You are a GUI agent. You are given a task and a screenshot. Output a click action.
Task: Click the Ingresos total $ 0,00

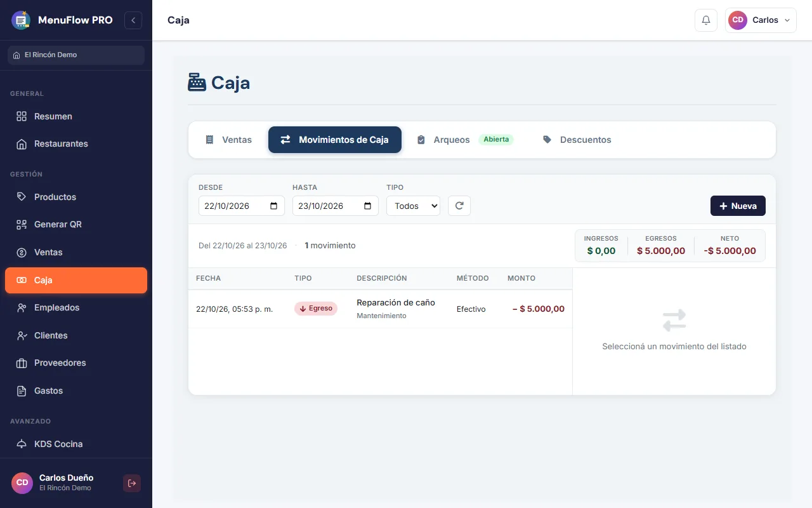[x=601, y=251]
